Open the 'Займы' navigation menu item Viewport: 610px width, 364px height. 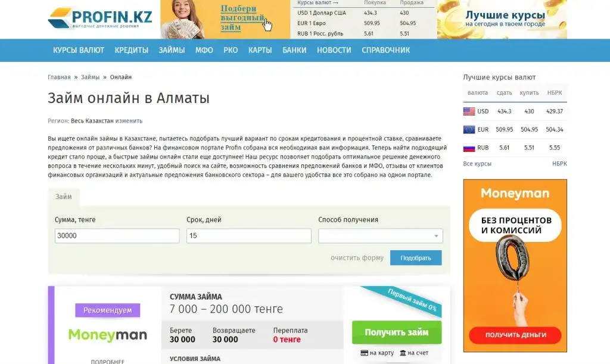tap(172, 50)
